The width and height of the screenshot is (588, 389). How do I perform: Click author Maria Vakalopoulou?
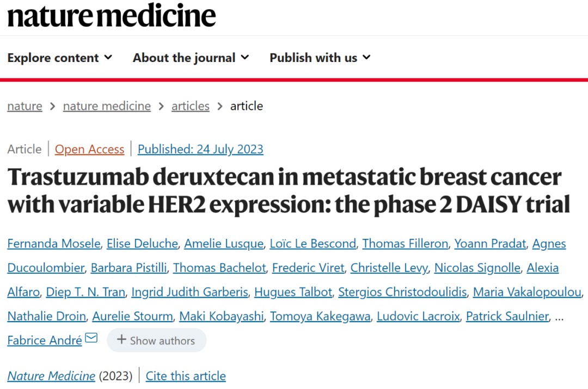pyautogui.click(x=527, y=292)
